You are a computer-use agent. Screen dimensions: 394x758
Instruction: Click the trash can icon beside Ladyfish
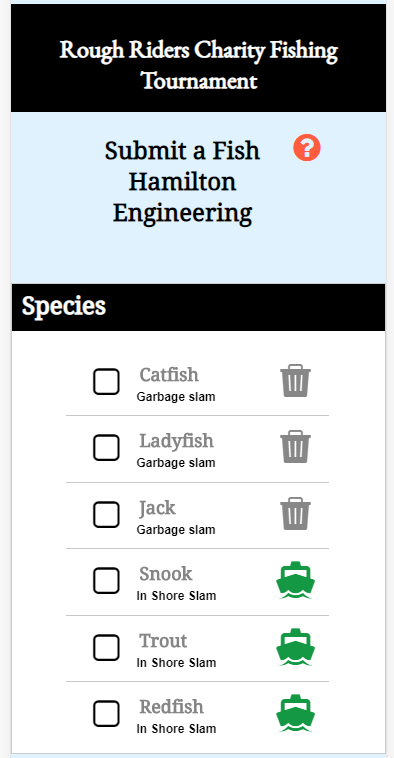[295, 447]
